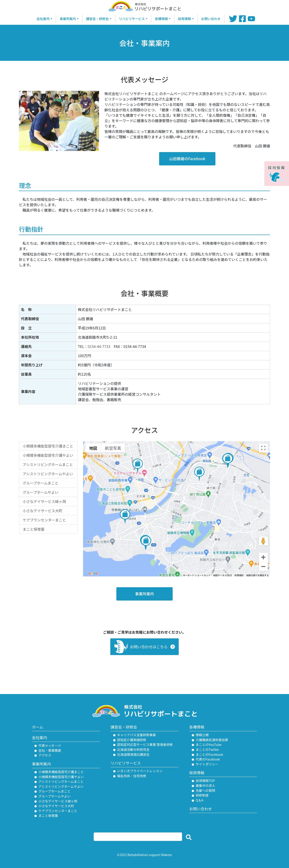
Task: Click the TEL 0154-44-7733 link
Action: point(99,346)
